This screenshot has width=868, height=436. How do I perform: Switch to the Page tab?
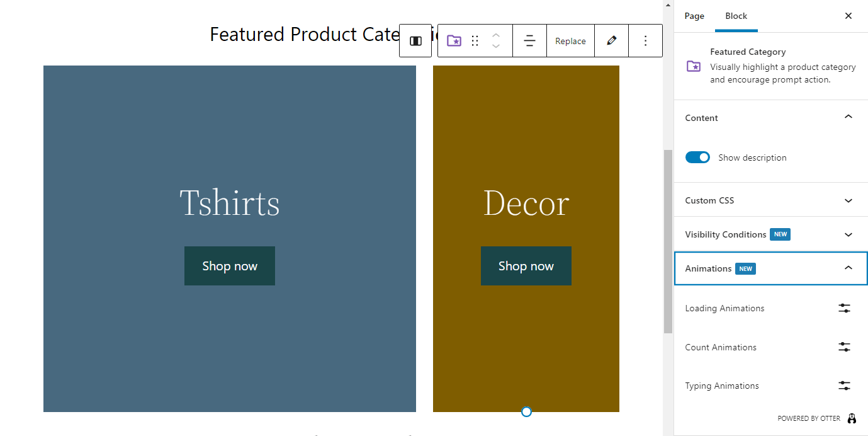[694, 16]
